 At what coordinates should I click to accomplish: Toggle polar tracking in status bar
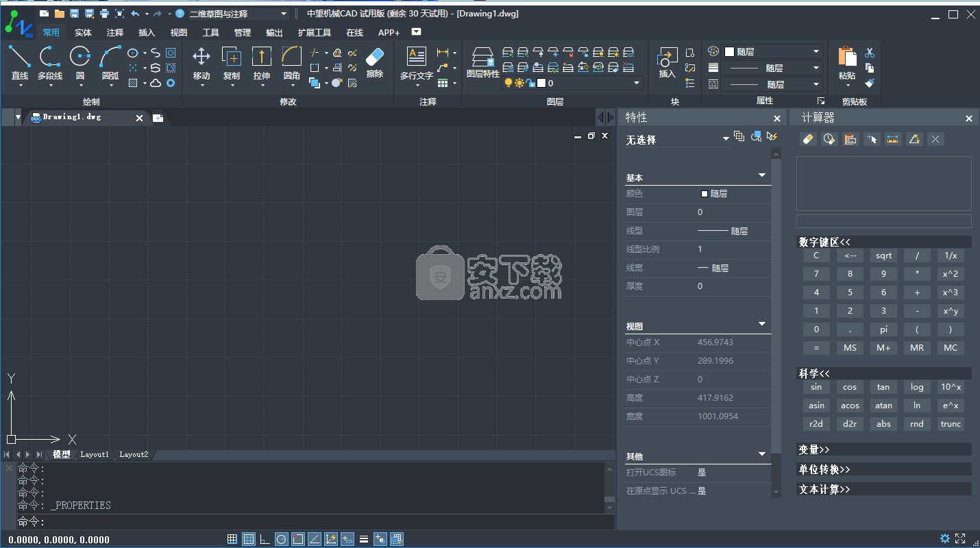282,539
